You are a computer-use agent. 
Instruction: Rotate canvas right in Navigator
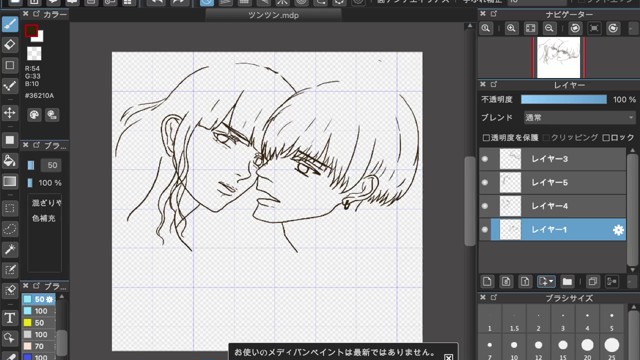[x=613, y=28]
